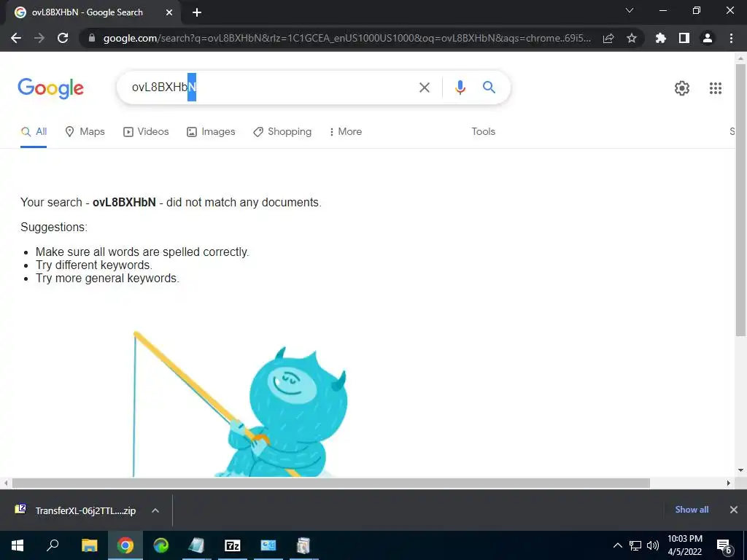The image size is (747, 560).
Task: Close the ovL8BXHbN Google Search tab
Action: tap(169, 13)
